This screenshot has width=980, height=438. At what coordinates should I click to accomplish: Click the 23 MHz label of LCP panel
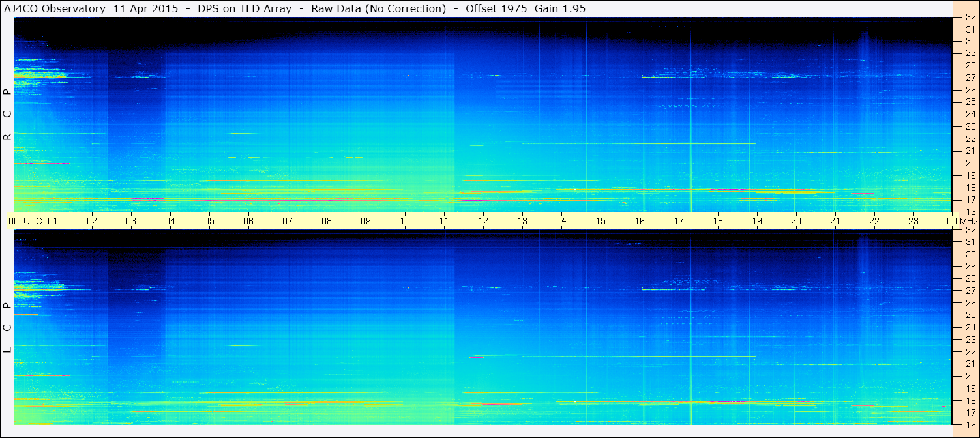coord(970,340)
